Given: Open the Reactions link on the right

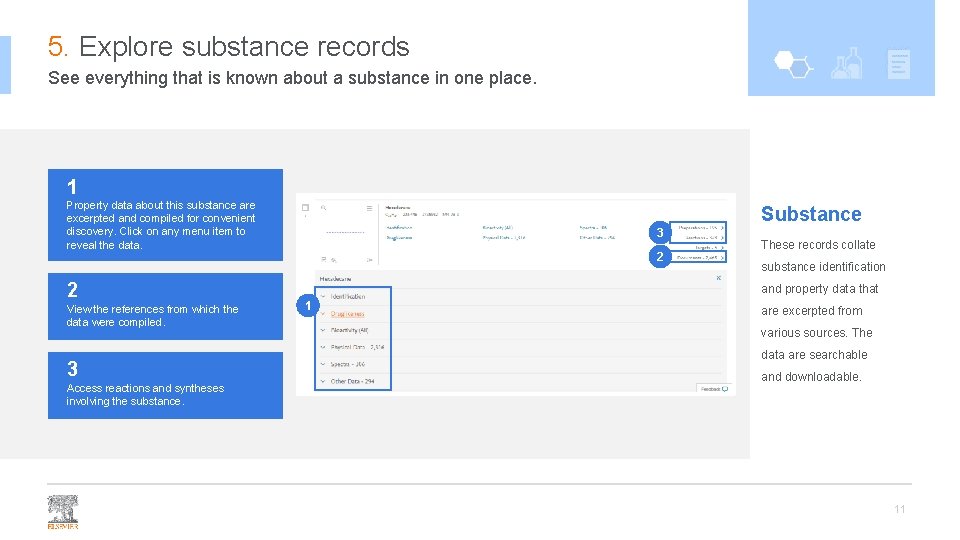Looking at the screenshot, I should pos(705,238).
